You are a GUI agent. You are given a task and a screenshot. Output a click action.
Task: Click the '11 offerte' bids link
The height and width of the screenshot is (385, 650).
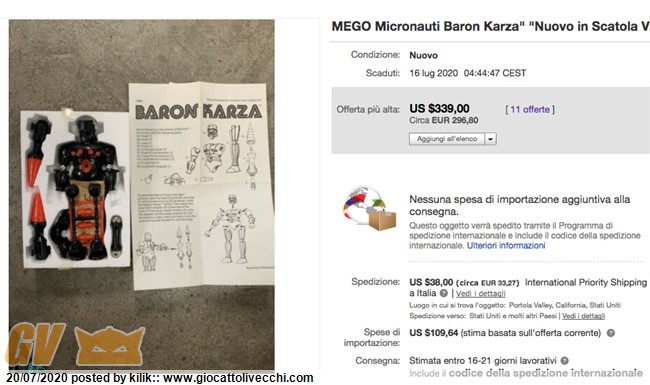(530, 109)
